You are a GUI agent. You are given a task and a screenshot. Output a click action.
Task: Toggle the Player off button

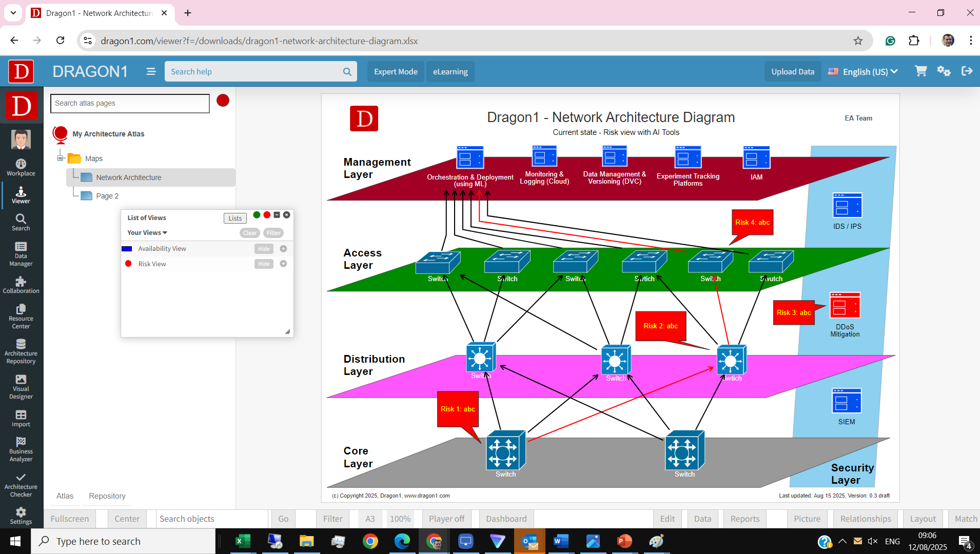[x=446, y=519]
